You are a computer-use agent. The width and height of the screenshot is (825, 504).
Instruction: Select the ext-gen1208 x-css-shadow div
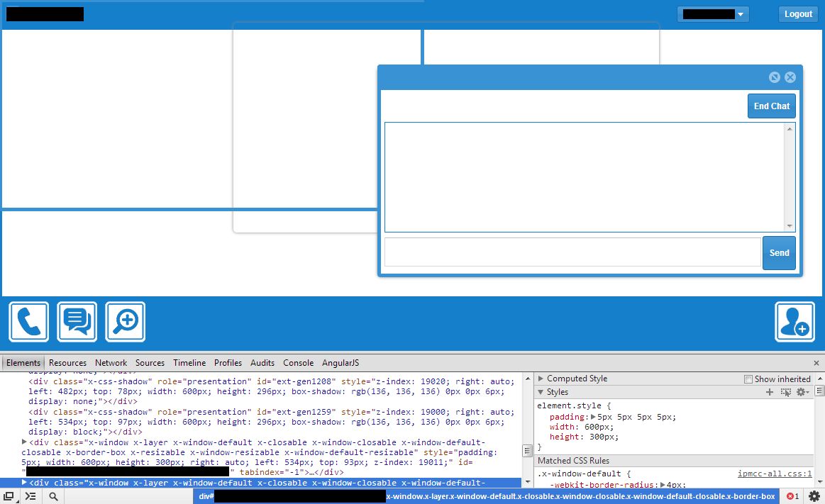271,391
